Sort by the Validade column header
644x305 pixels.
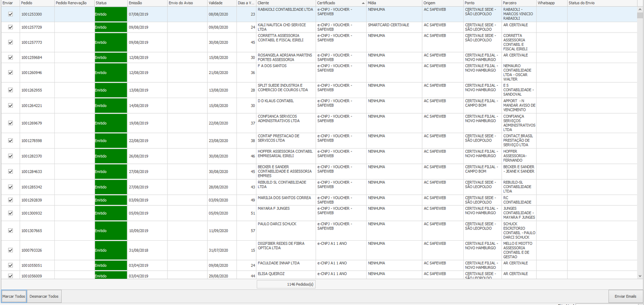pyautogui.click(x=221, y=3)
